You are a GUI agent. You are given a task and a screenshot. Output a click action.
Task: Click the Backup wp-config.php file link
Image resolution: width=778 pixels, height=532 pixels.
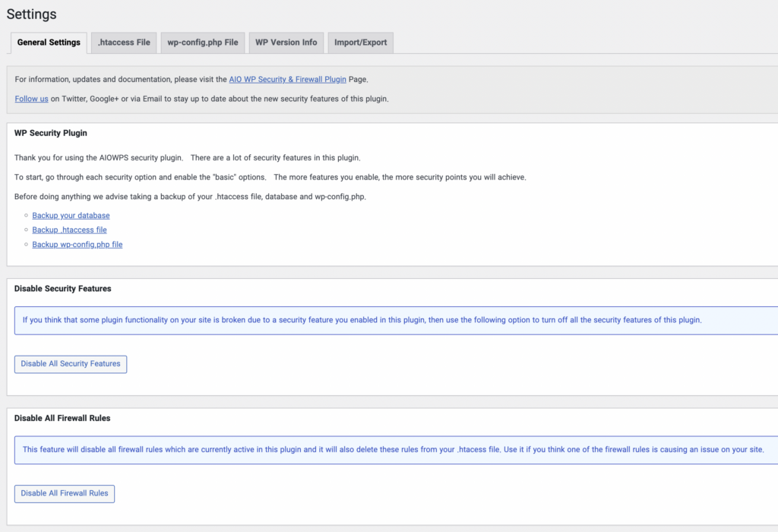point(77,244)
